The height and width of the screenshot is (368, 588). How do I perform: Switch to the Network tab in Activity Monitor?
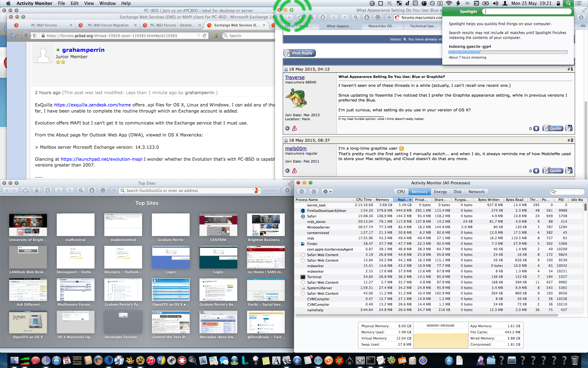(477, 192)
